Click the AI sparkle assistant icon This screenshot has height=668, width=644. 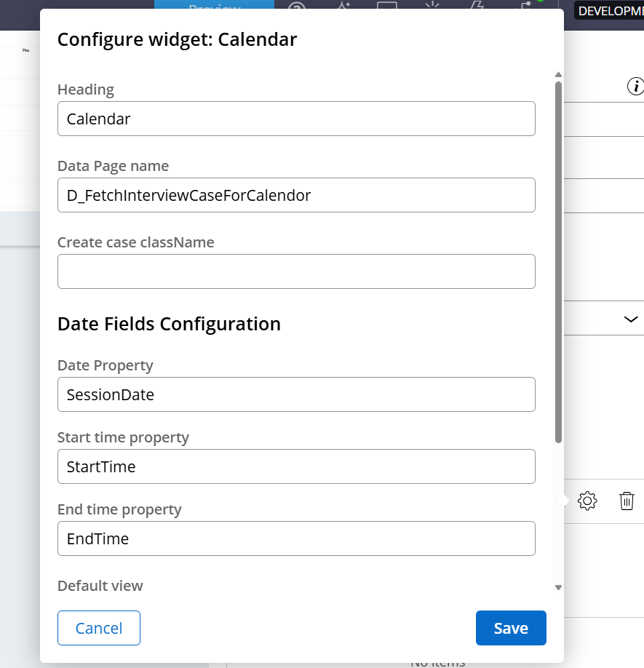(343, 6)
